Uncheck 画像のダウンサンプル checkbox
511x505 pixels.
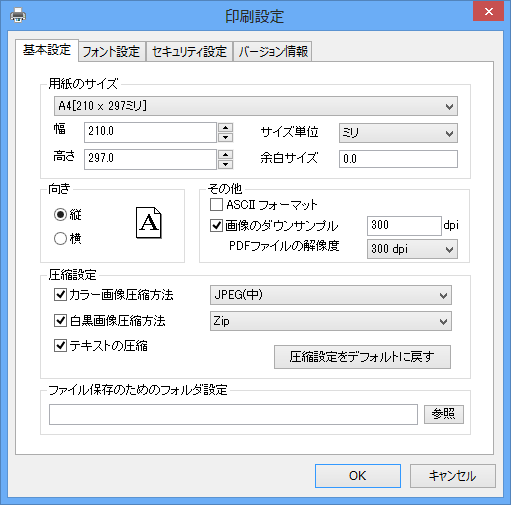tap(216, 226)
